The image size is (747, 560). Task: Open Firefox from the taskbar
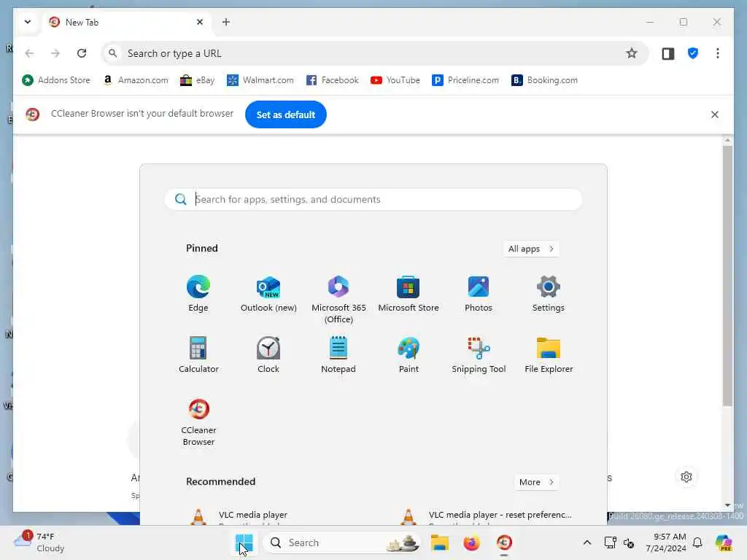click(472, 542)
